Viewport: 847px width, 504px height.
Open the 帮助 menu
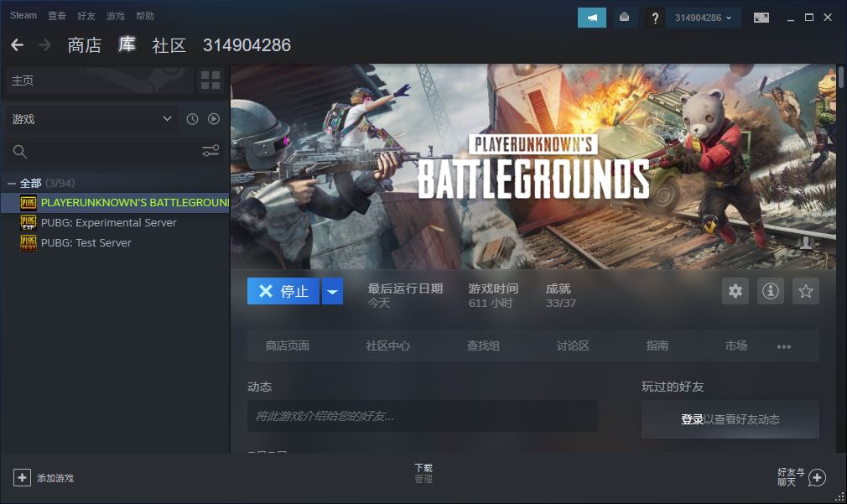click(145, 16)
